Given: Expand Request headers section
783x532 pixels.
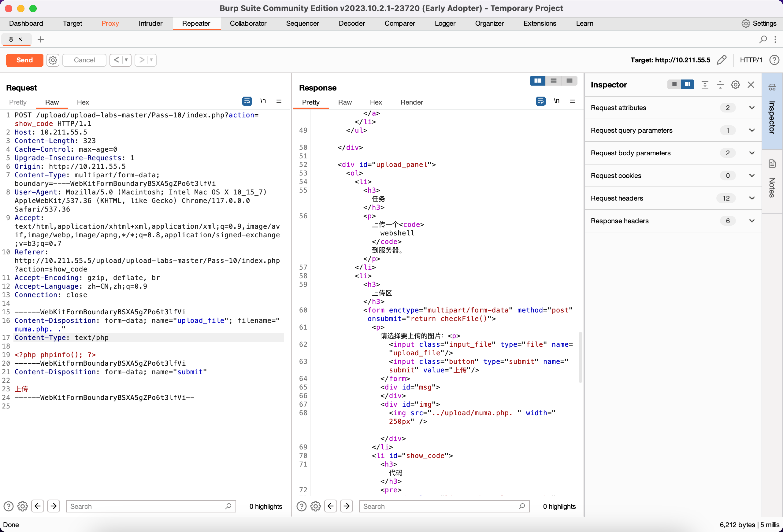Looking at the screenshot, I should click(x=673, y=198).
